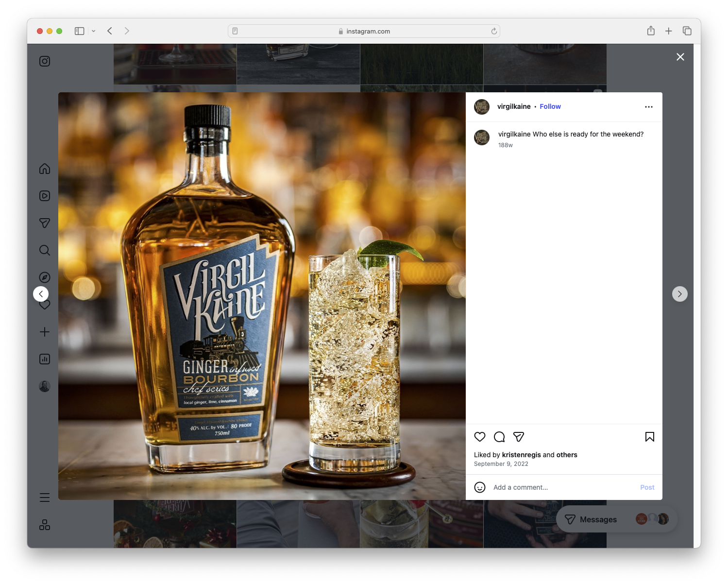Open Safari reader page icon in address bar

tap(235, 31)
